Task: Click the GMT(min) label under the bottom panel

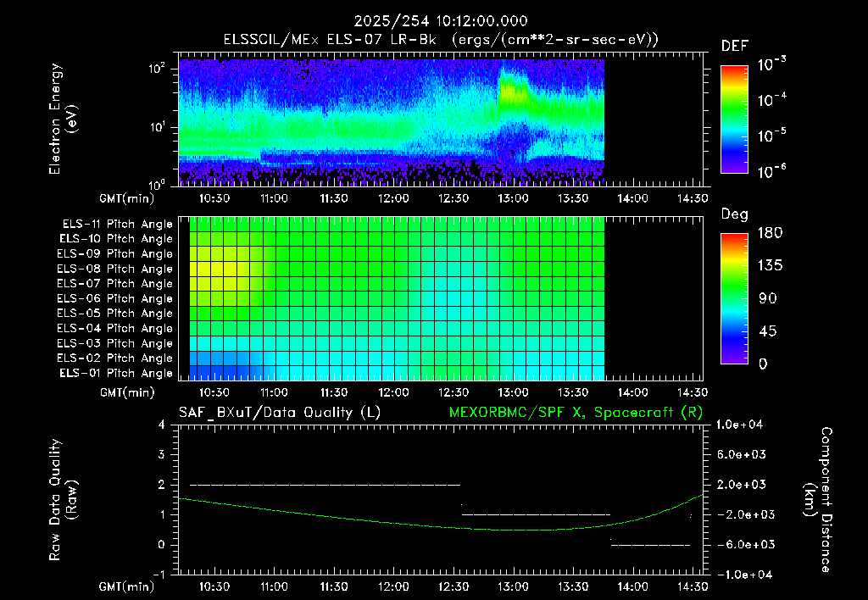Action: (x=127, y=586)
